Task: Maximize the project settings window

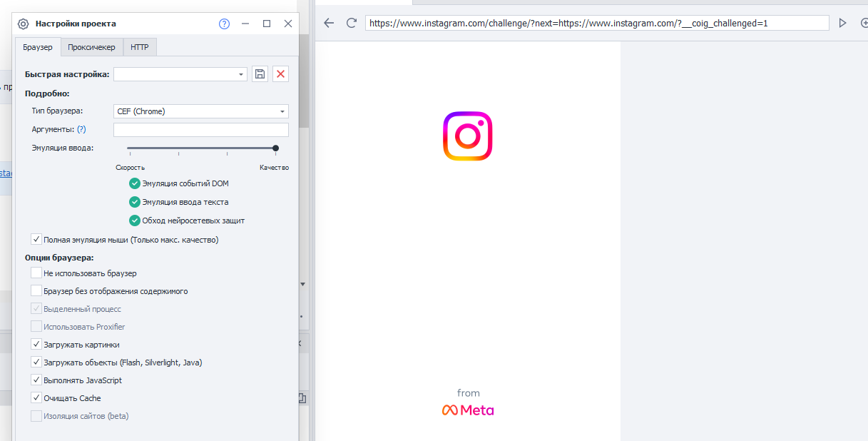Action: coord(267,24)
